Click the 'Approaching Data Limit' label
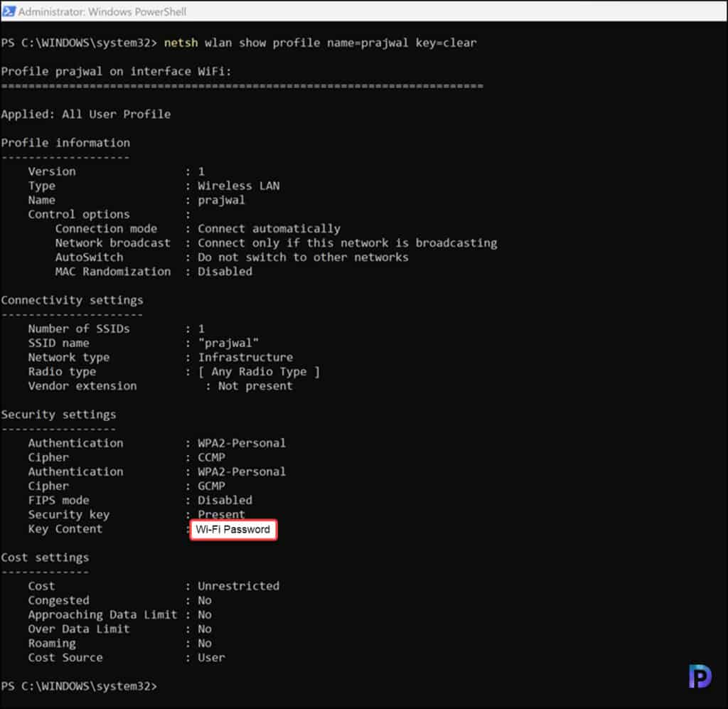 [102, 614]
